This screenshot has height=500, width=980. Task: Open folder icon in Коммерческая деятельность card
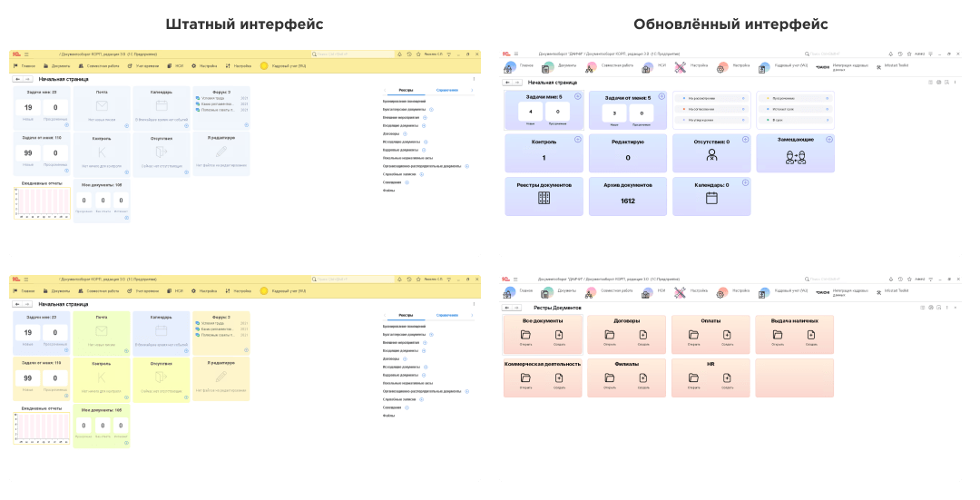coord(525,378)
